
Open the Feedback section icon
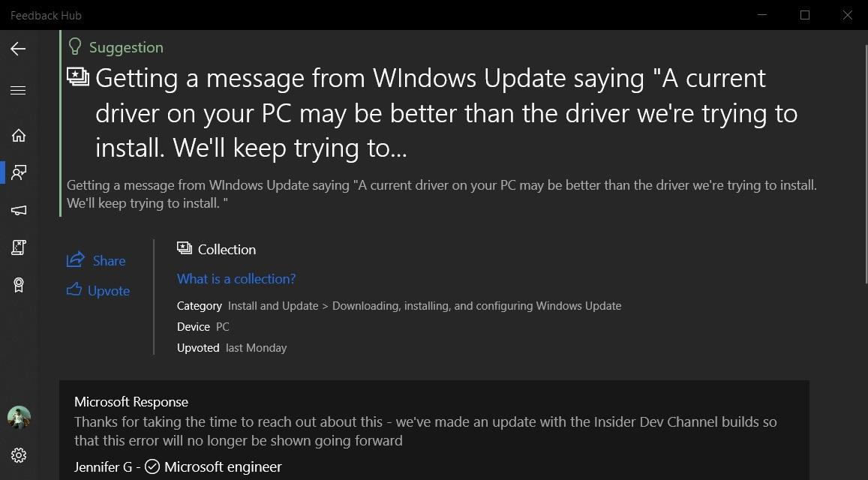click(x=19, y=172)
